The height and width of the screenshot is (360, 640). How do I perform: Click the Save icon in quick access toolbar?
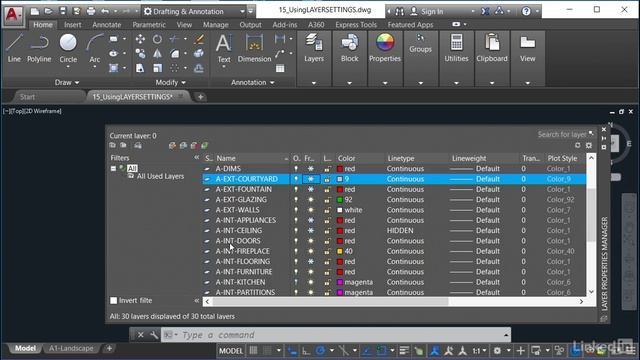62,11
